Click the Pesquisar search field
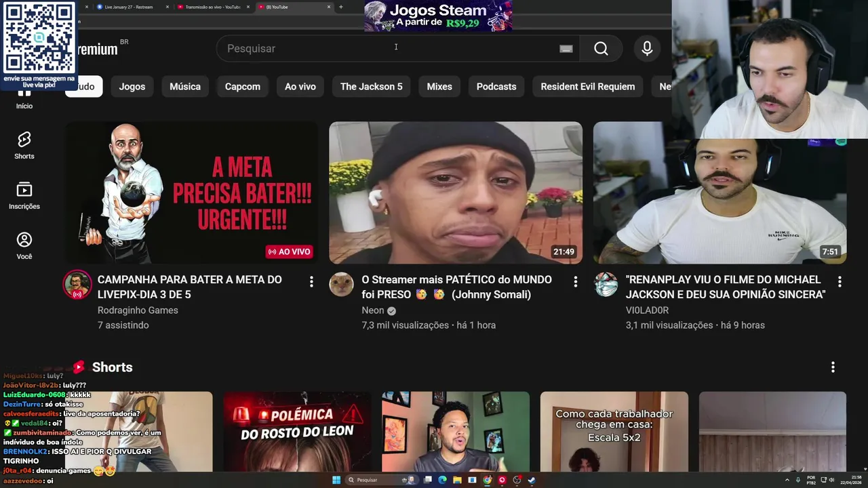 pos(398,48)
